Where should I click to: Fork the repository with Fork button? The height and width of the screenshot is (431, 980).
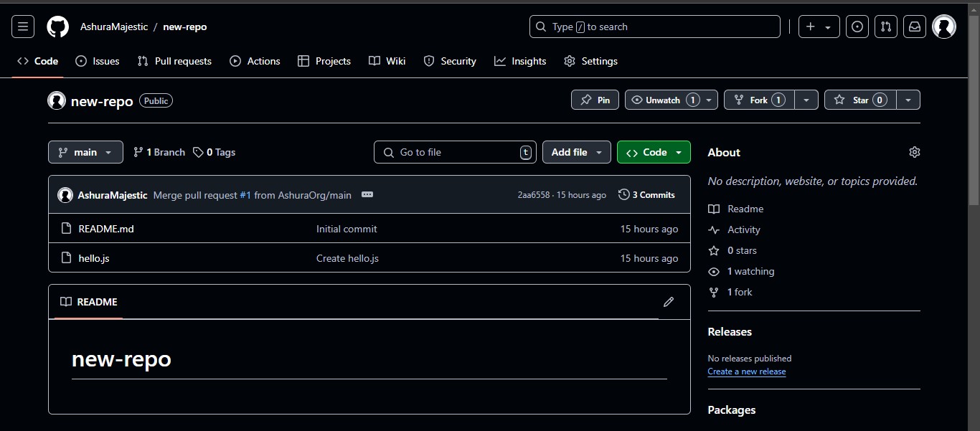[759, 100]
